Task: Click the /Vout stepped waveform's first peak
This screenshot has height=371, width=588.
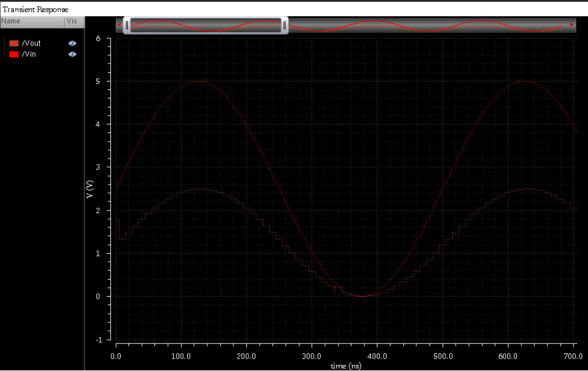Action: click(x=201, y=189)
